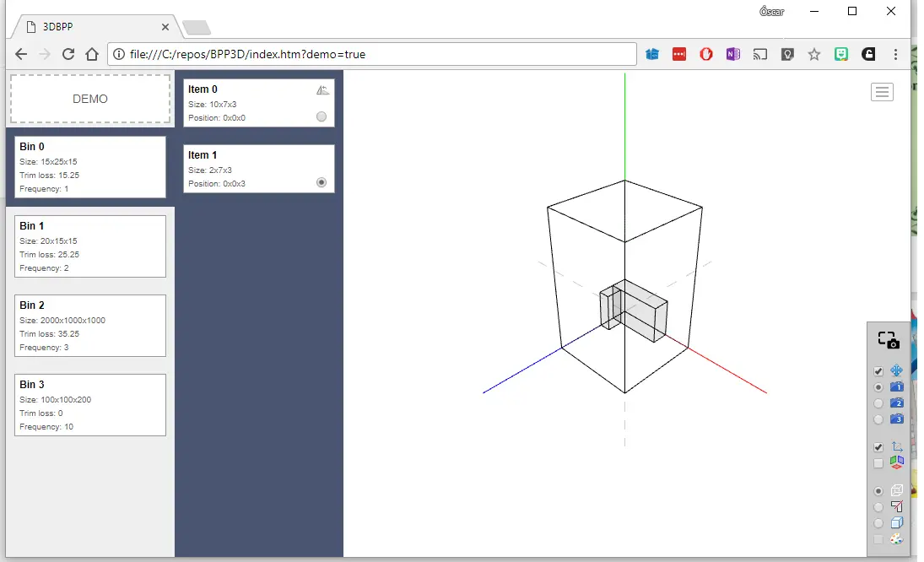Open the hamburger menu in the 3D viewport
Viewport: 924px width, 562px height.
tap(882, 92)
